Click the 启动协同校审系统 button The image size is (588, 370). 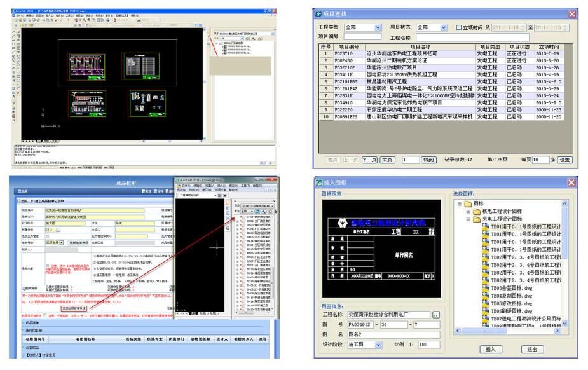coord(74,308)
